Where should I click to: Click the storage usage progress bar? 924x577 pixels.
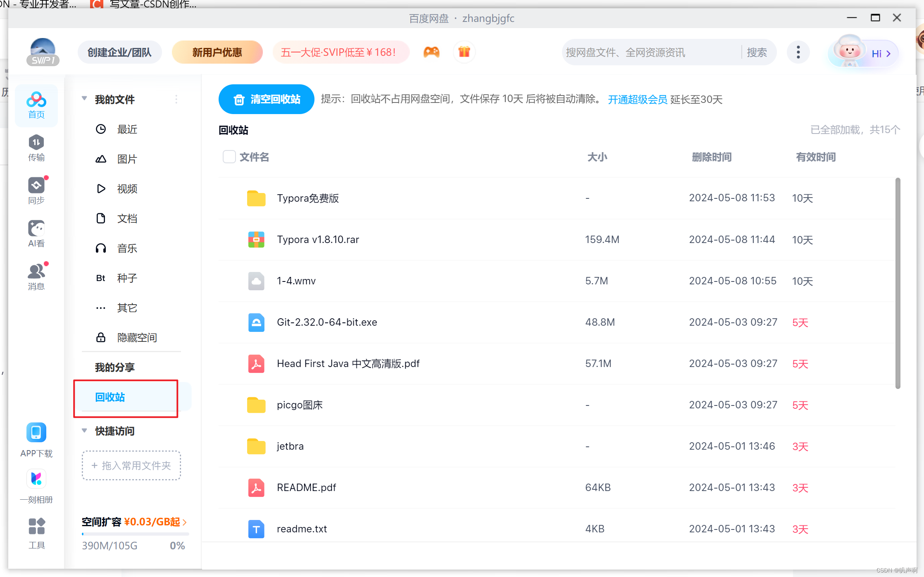[x=135, y=534]
